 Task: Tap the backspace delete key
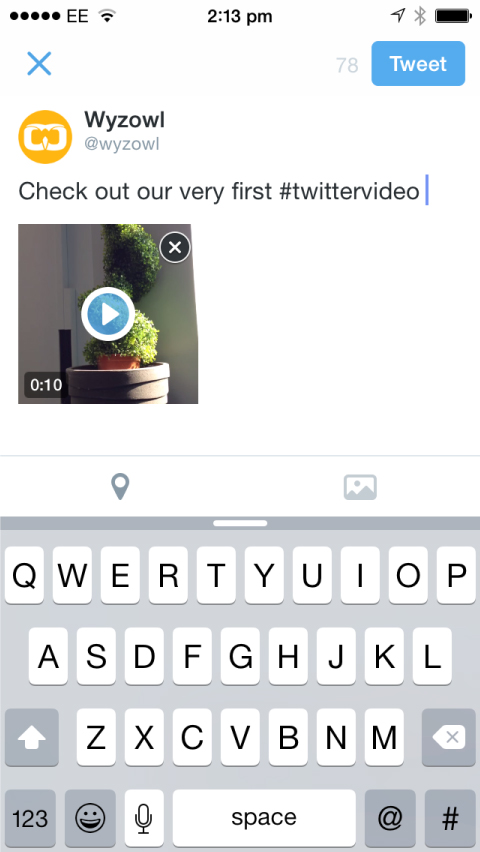[448, 737]
